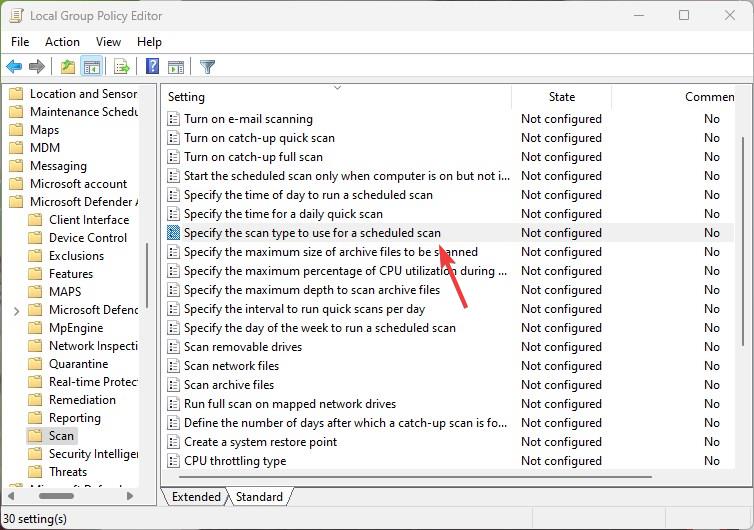Image resolution: width=754 pixels, height=530 pixels.
Task: Select 'Turn on catch-up full scan' setting
Action: tap(253, 157)
